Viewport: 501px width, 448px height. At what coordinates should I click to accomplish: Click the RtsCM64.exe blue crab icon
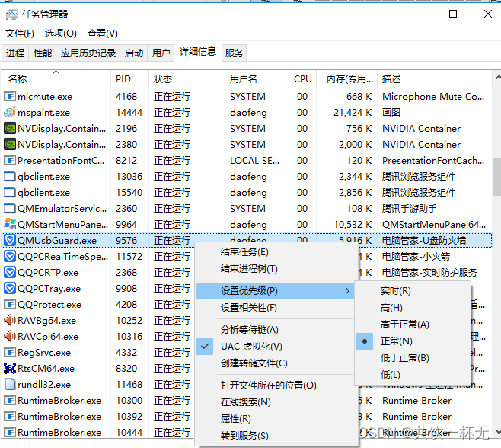pyautogui.click(x=10, y=368)
